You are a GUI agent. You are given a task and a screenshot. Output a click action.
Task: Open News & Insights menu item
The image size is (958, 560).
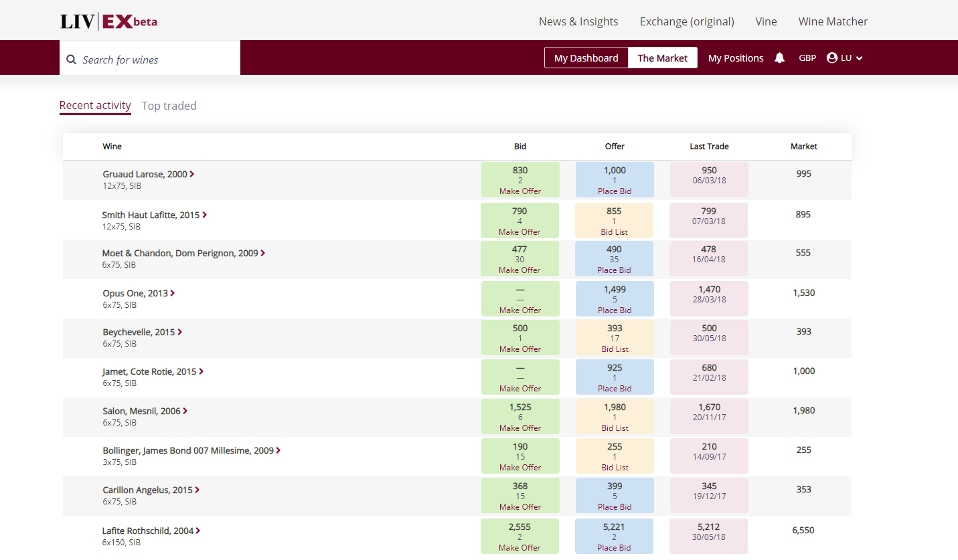pos(578,21)
